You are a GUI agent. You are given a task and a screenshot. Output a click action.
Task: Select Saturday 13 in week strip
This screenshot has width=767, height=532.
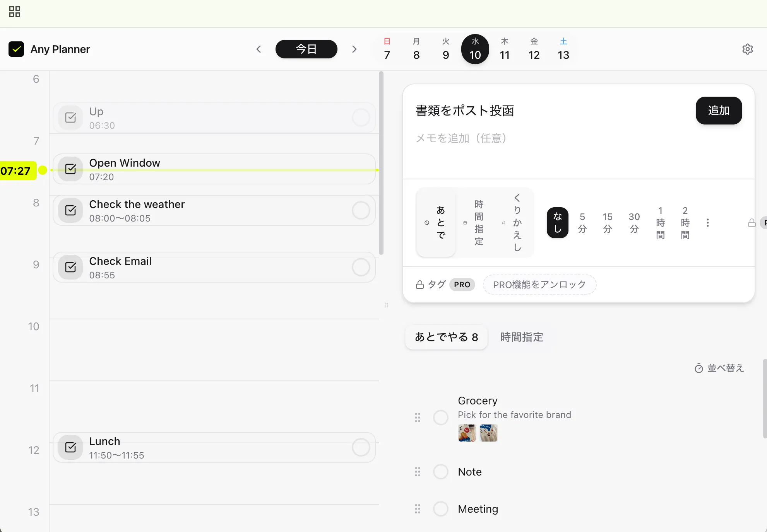[x=563, y=49]
